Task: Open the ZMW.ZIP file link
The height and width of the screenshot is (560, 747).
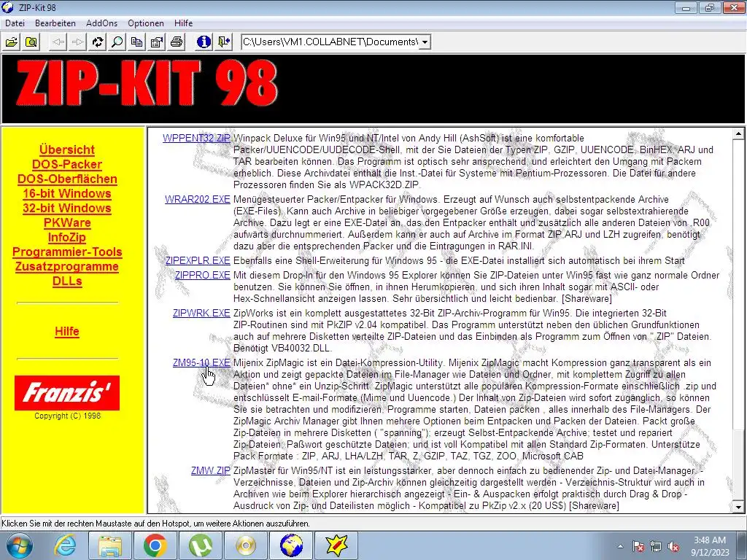Action: click(x=211, y=471)
